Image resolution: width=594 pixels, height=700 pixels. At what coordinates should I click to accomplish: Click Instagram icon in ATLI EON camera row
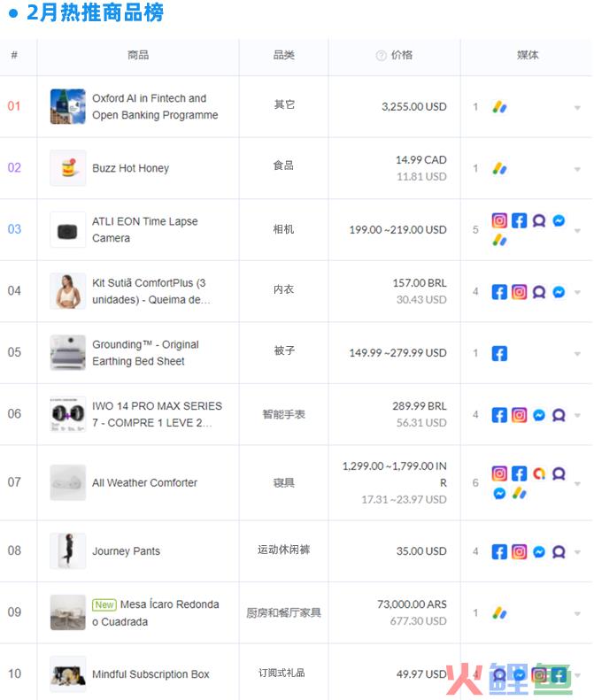pos(499,220)
